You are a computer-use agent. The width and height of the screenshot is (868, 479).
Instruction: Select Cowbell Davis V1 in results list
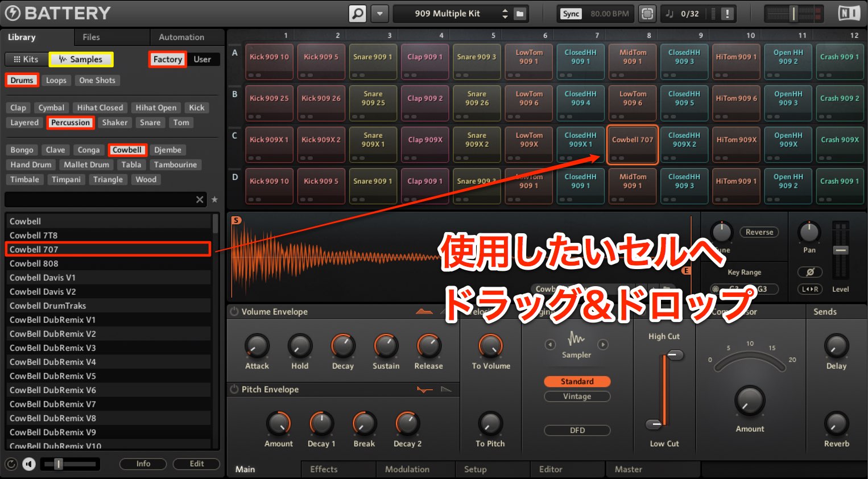tap(108, 278)
